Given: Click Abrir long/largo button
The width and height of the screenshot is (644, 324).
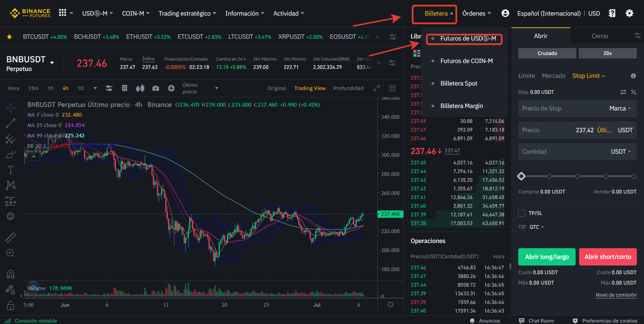Looking at the screenshot, I should click(x=547, y=257).
